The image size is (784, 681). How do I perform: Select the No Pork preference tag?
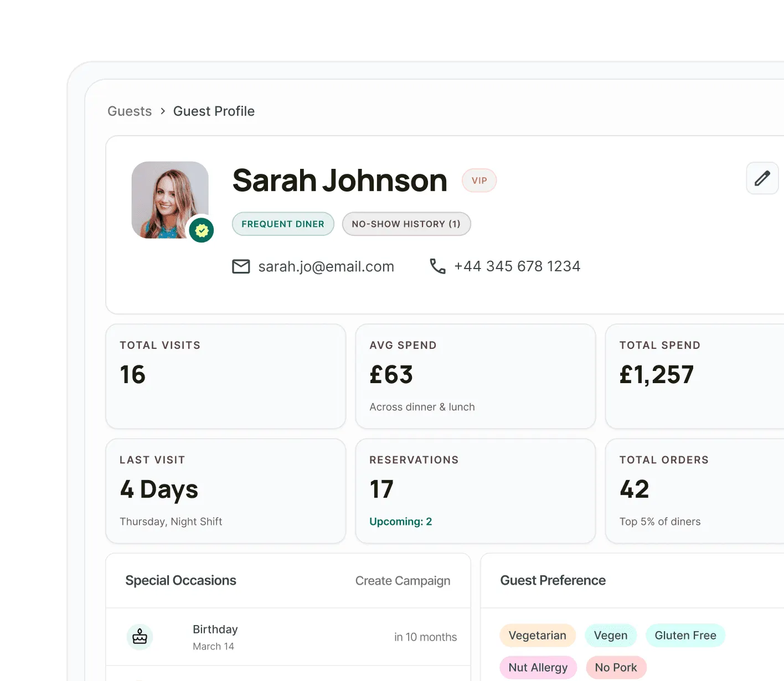point(616,668)
